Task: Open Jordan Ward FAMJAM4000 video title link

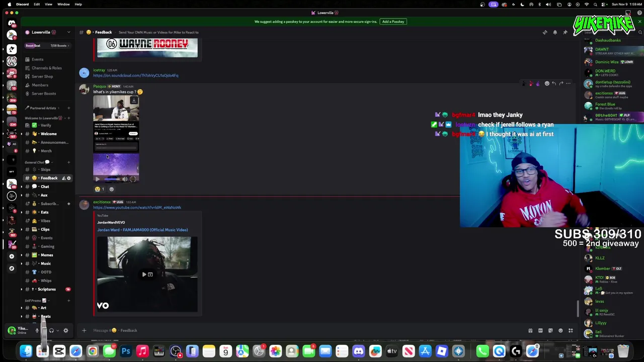Action: (x=142, y=230)
